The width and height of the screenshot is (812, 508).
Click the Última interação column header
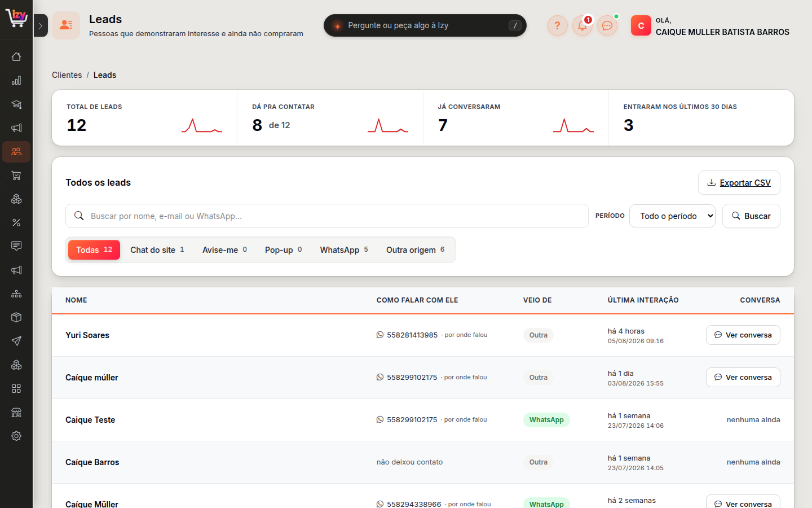coord(643,300)
